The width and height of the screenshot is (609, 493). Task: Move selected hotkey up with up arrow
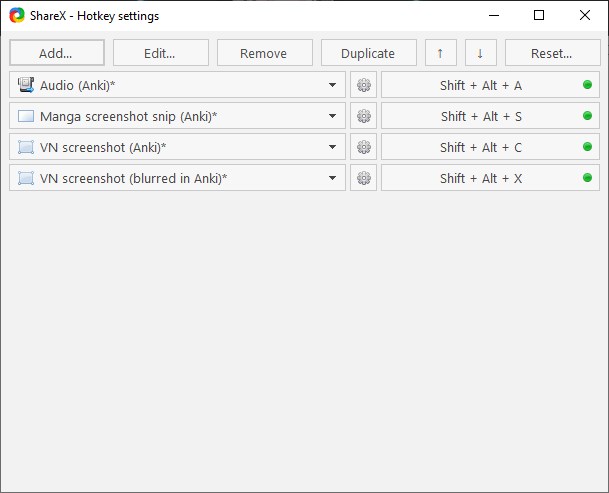pos(440,53)
